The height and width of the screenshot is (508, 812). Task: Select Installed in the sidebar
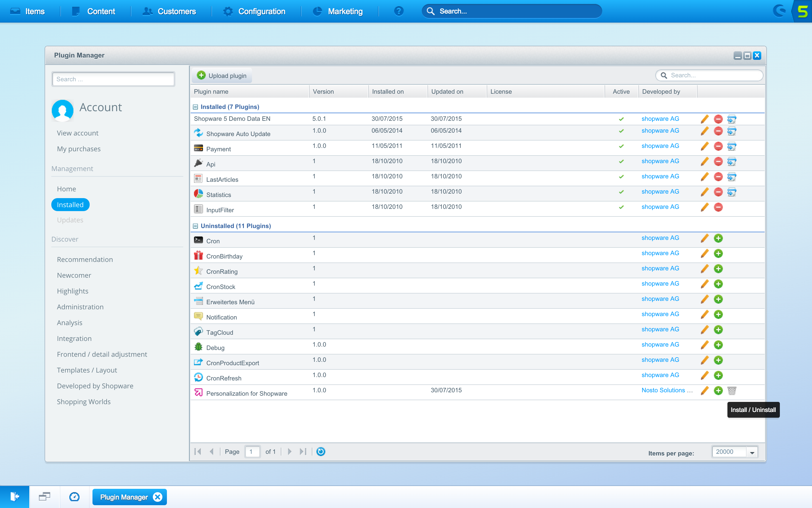(70, 205)
